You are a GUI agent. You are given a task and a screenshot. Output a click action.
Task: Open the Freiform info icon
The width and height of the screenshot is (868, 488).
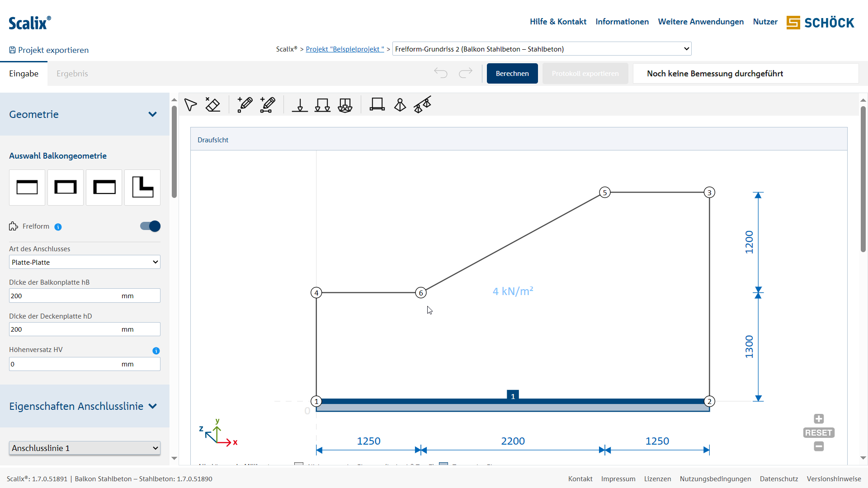click(x=58, y=227)
